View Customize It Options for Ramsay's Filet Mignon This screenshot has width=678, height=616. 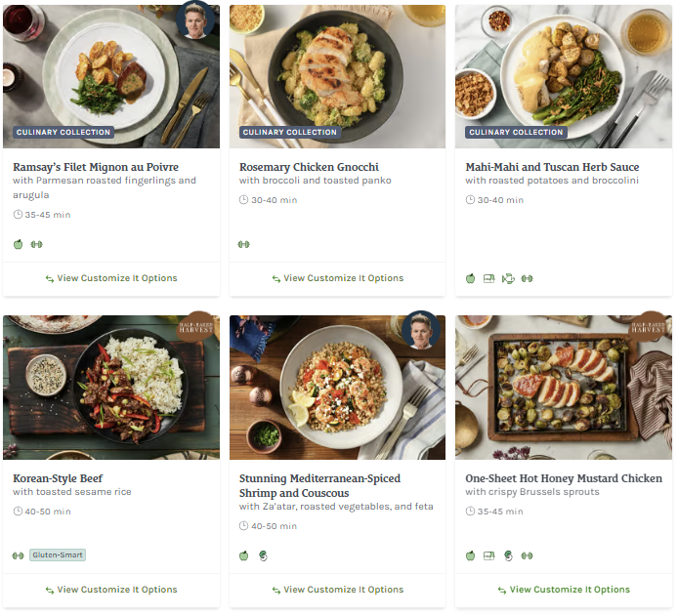point(111,278)
